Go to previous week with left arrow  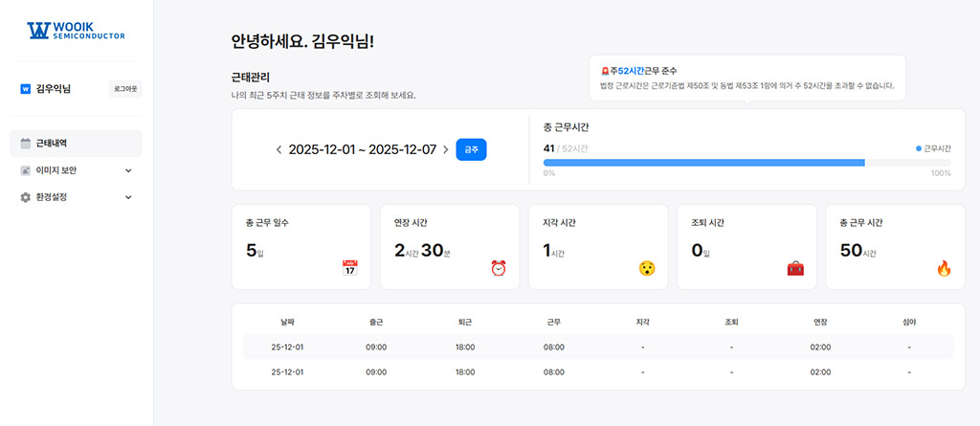278,149
